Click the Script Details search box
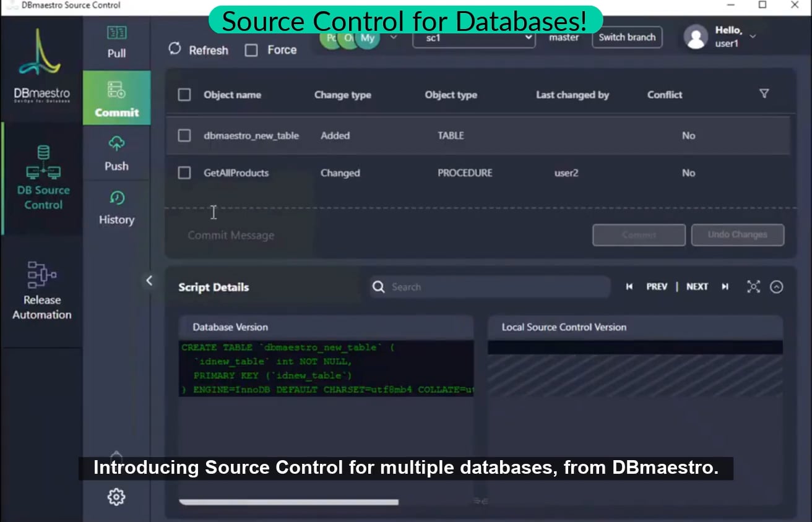 [489, 287]
